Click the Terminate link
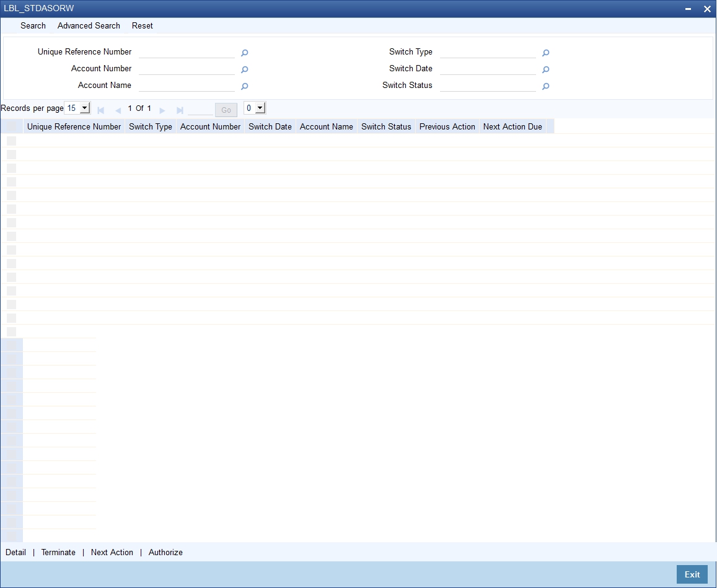717x588 pixels. [x=58, y=552]
